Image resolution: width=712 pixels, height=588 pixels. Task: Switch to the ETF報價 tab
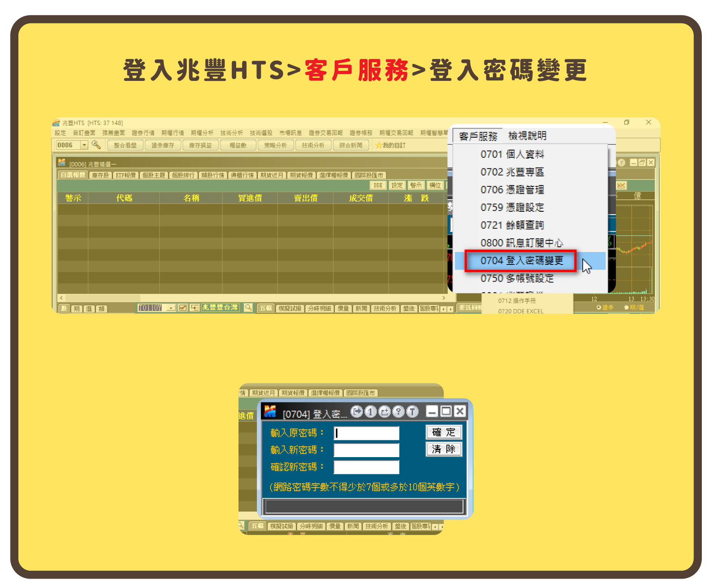coord(126,175)
